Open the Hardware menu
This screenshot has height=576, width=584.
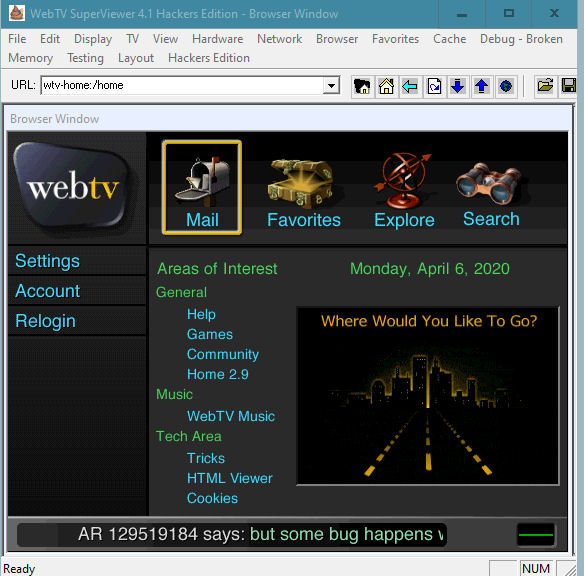coord(218,39)
